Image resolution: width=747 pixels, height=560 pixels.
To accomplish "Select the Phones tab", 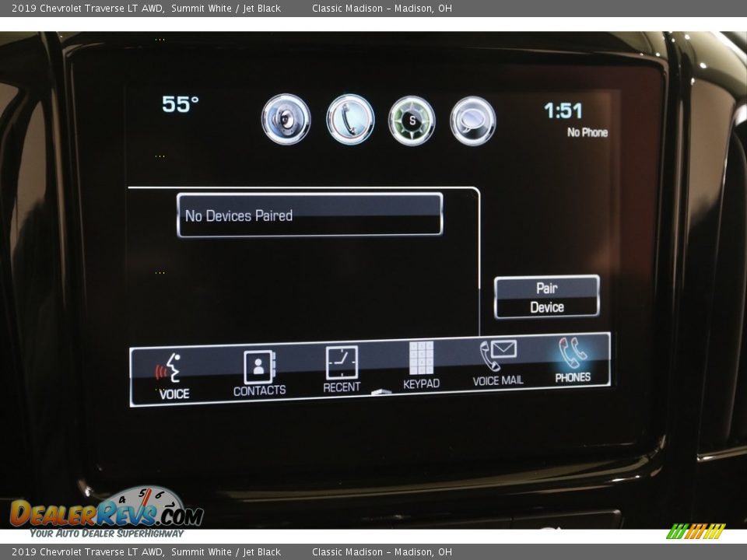I will pos(573,360).
